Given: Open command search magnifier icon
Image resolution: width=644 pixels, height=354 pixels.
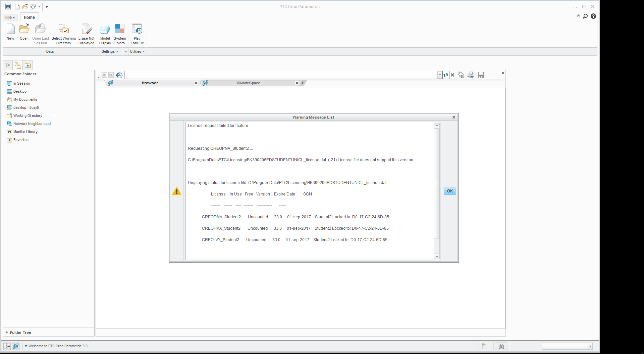Looking at the screenshot, I should coord(585,16).
